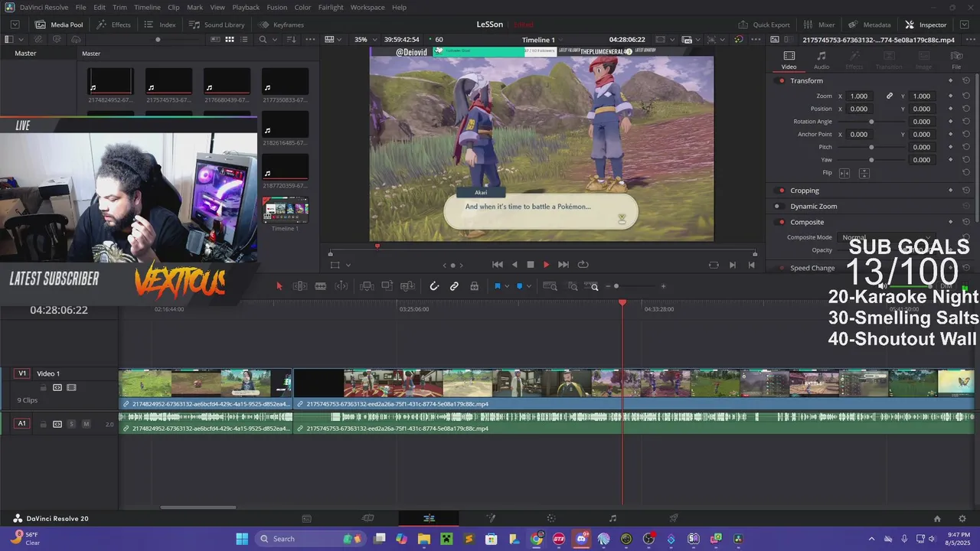Choose the Blade Edit Mode tool
This screenshot has height=551, width=980.
point(321,286)
